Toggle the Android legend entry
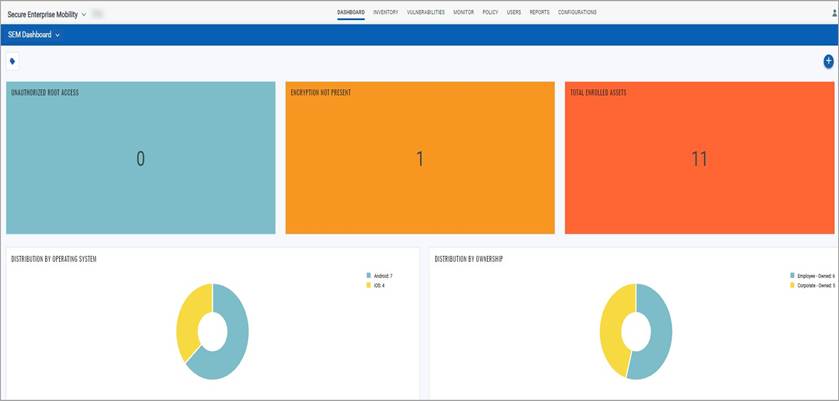The width and height of the screenshot is (839, 401). click(379, 276)
